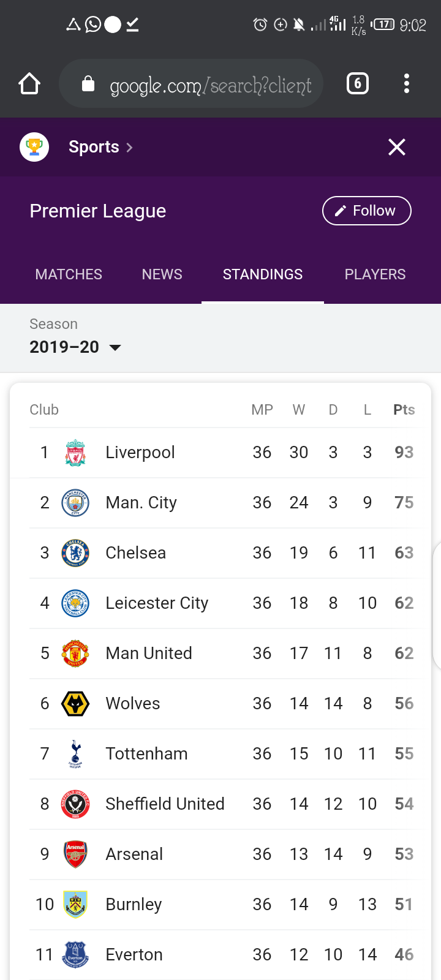
Task: Tap the Liverpool club crest
Action: [x=75, y=453]
